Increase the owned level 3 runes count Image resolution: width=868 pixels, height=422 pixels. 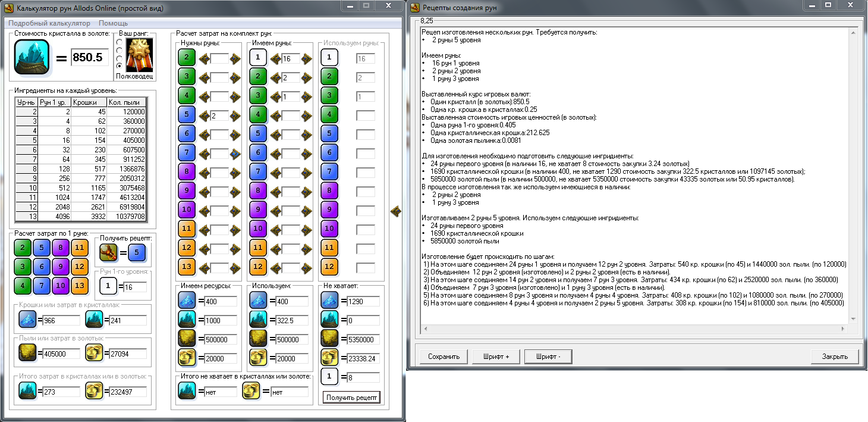click(x=306, y=96)
